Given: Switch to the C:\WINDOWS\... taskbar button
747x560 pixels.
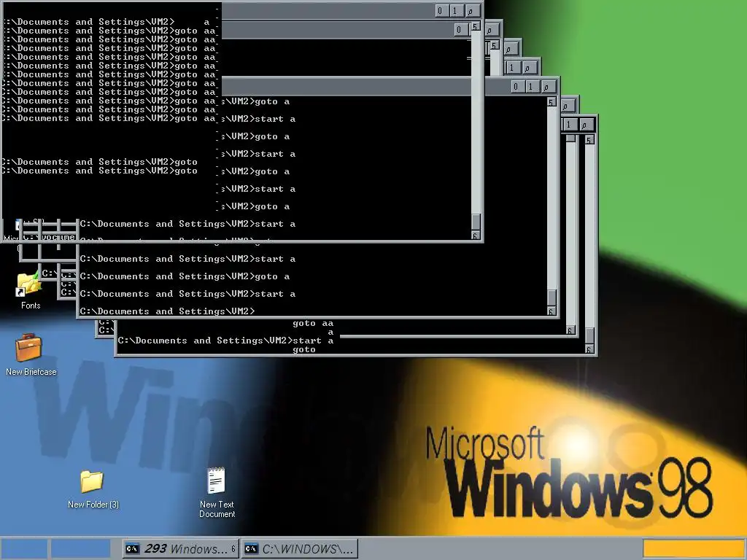Looking at the screenshot, I should point(300,548).
